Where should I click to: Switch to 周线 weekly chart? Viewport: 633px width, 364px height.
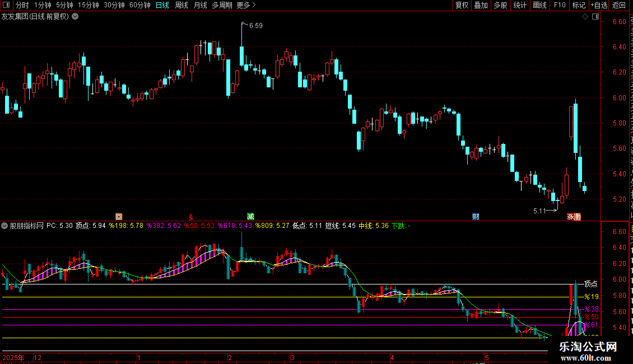(181, 5)
